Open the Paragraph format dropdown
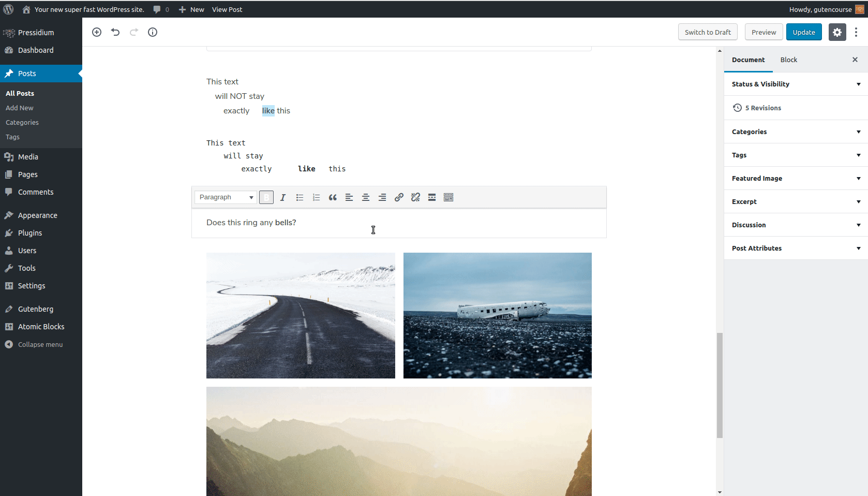This screenshot has width=868, height=496. coord(226,197)
